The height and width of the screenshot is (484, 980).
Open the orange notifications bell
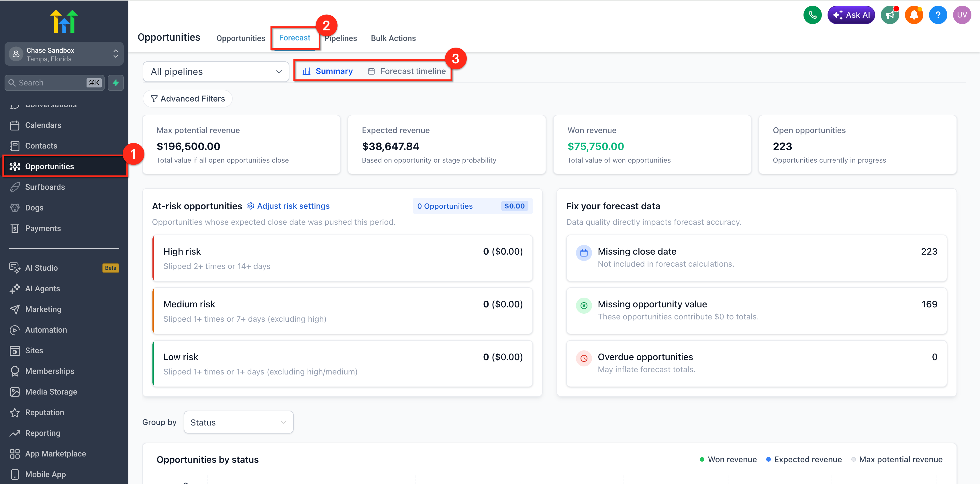pyautogui.click(x=914, y=15)
